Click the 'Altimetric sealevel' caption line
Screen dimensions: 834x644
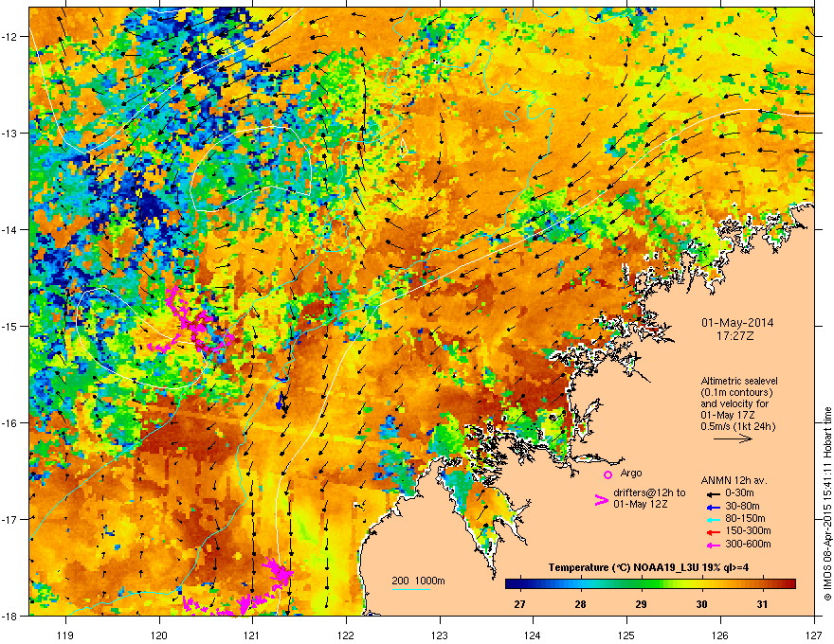(x=739, y=381)
